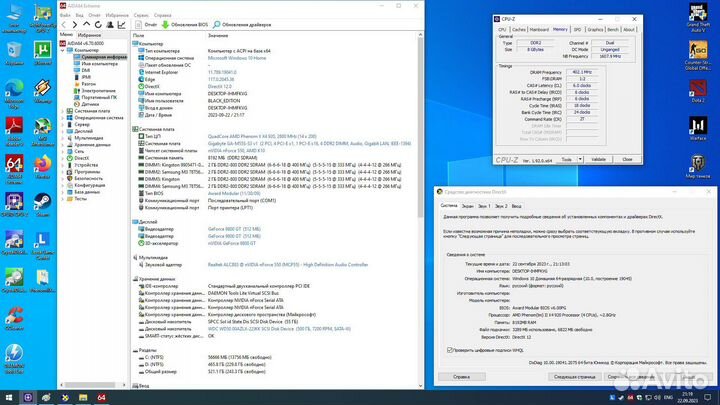
Task: Click the QuadCore AMD Phenom II link
Action: pos(262,136)
